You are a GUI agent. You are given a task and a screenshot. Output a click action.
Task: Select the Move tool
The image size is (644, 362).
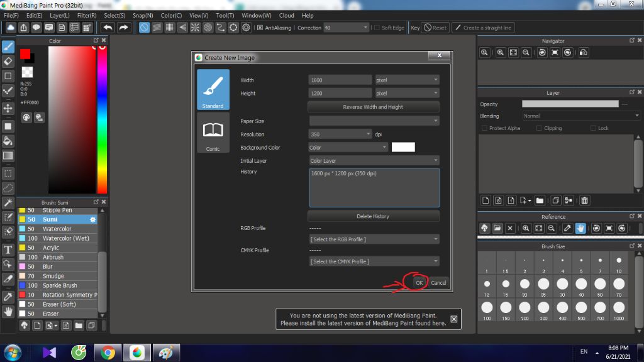8,108
